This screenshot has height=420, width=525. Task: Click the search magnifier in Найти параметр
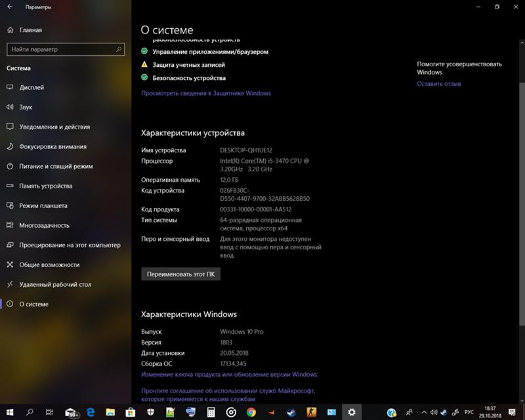click(x=119, y=49)
